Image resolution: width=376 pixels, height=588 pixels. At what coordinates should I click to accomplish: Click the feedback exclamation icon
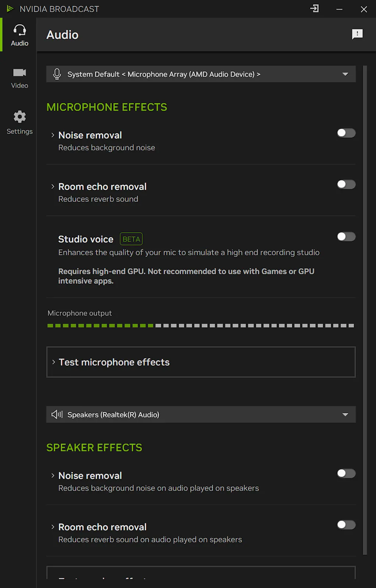coord(357,35)
